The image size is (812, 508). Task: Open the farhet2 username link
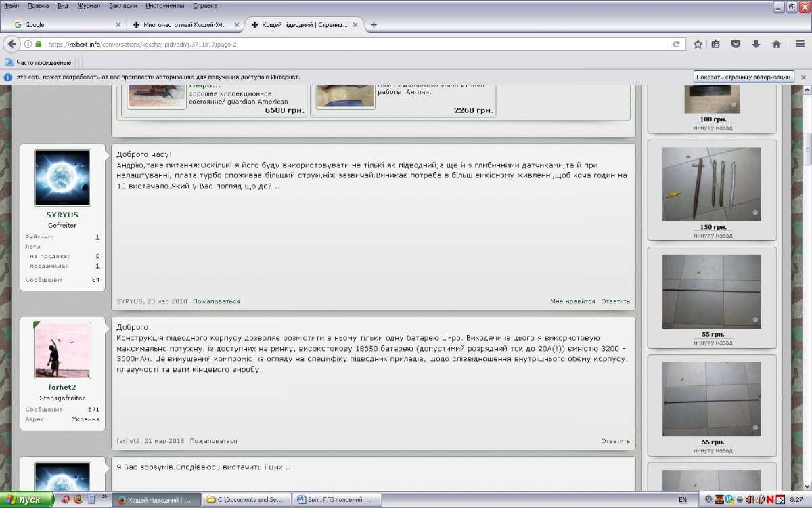(62, 387)
